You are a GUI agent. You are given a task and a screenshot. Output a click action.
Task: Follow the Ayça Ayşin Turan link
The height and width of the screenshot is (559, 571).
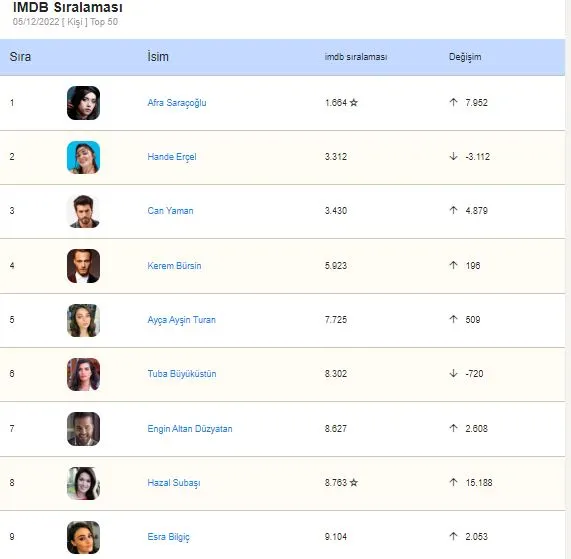[x=181, y=320]
